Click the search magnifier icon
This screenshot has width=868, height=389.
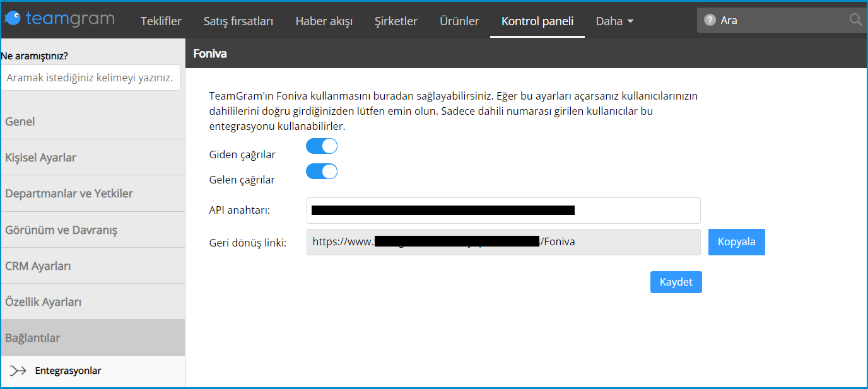tap(855, 20)
